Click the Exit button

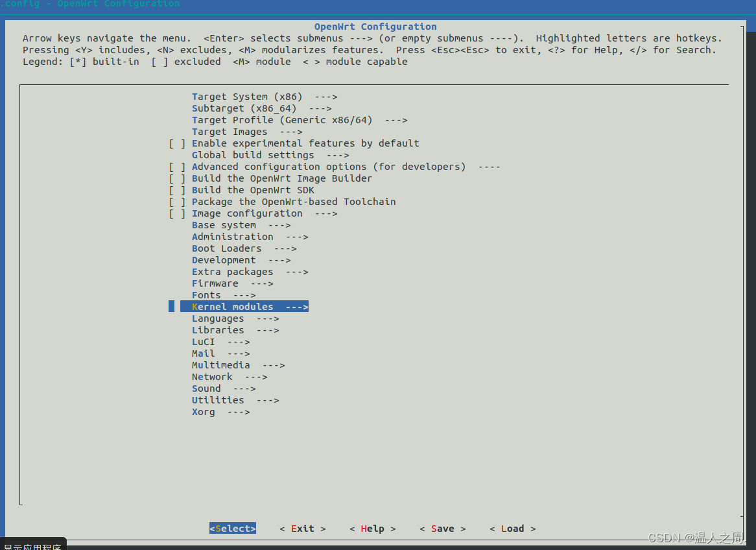303,529
